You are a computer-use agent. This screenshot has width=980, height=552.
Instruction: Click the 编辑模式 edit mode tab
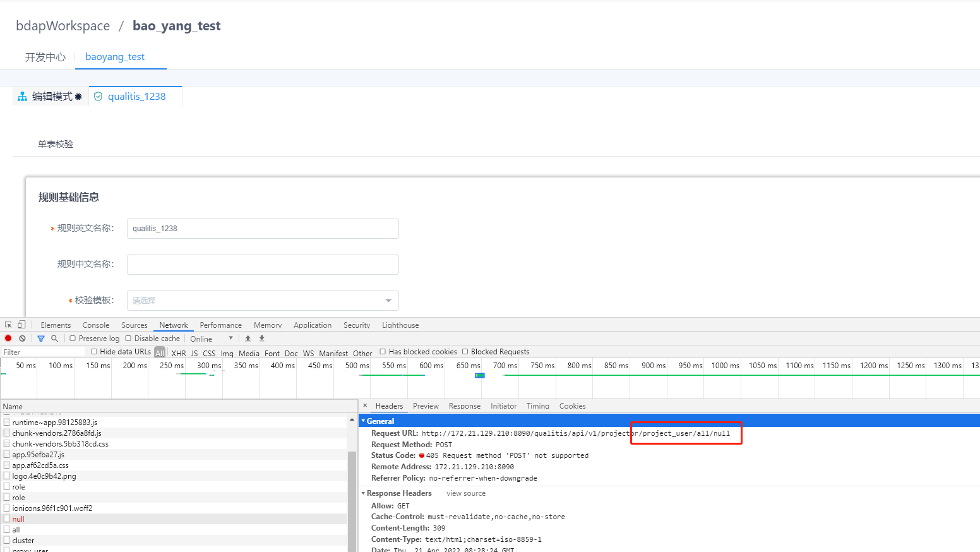[x=51, y=97]
